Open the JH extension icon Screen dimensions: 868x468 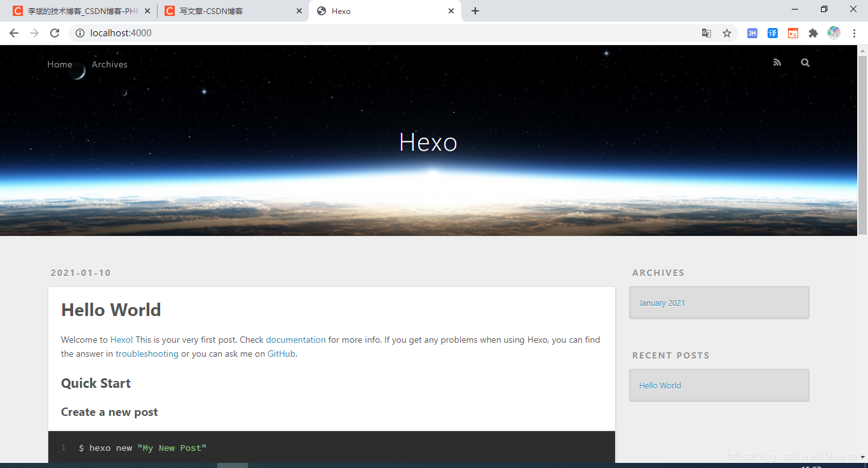click(x=752, y=33)
